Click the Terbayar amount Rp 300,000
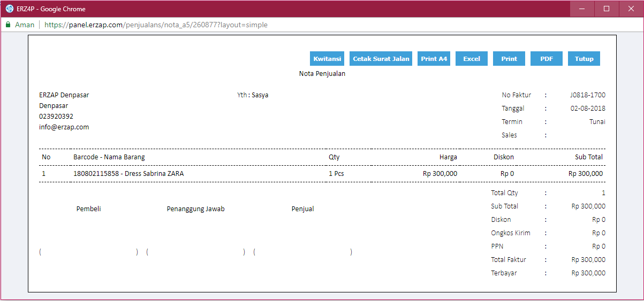The image size is (644, 301). pyautogui.click(x=588, y=273)
